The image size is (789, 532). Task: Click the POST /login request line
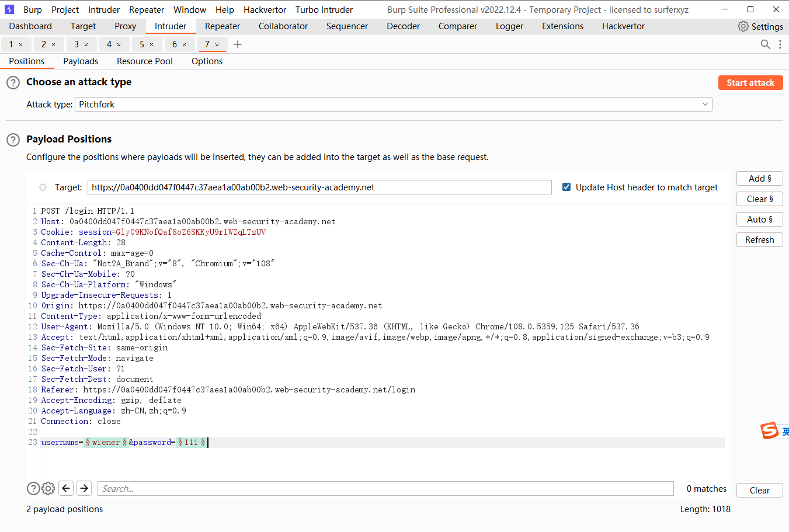(88, 211)
